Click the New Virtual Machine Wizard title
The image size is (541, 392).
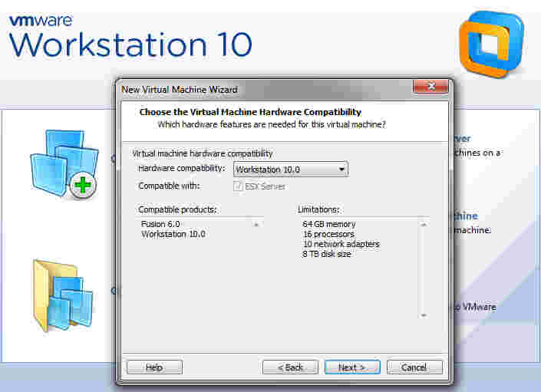tap(180, 90)
